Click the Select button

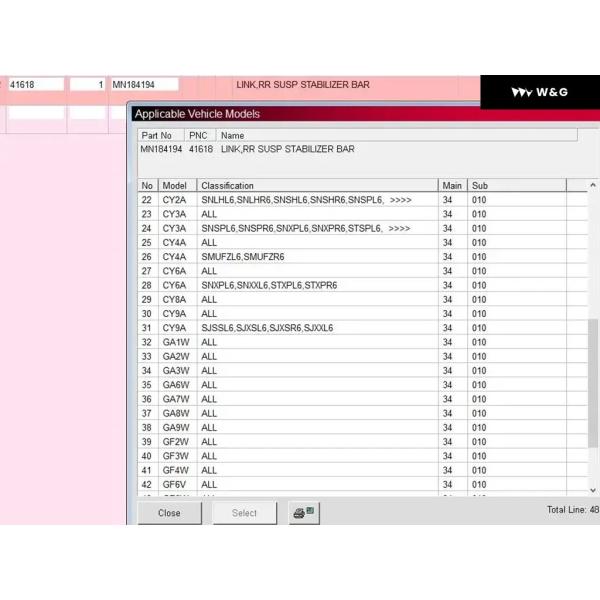[x=244, y=513]
